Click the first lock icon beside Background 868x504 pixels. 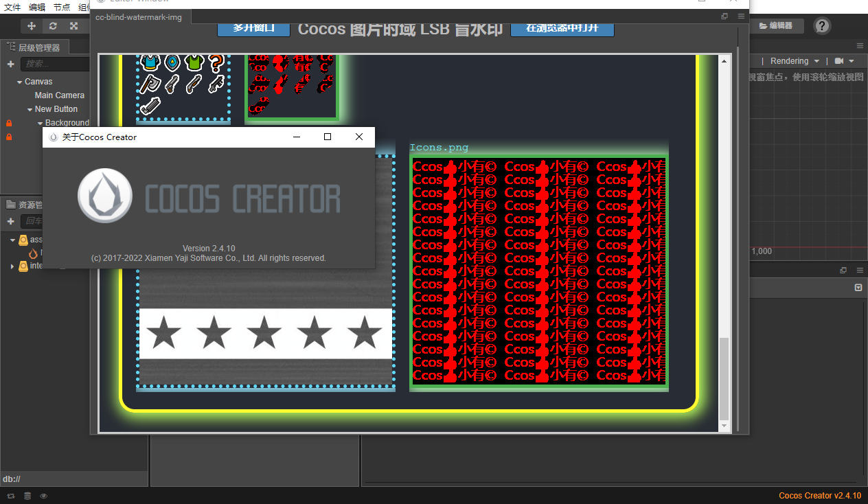click(9, 123)
